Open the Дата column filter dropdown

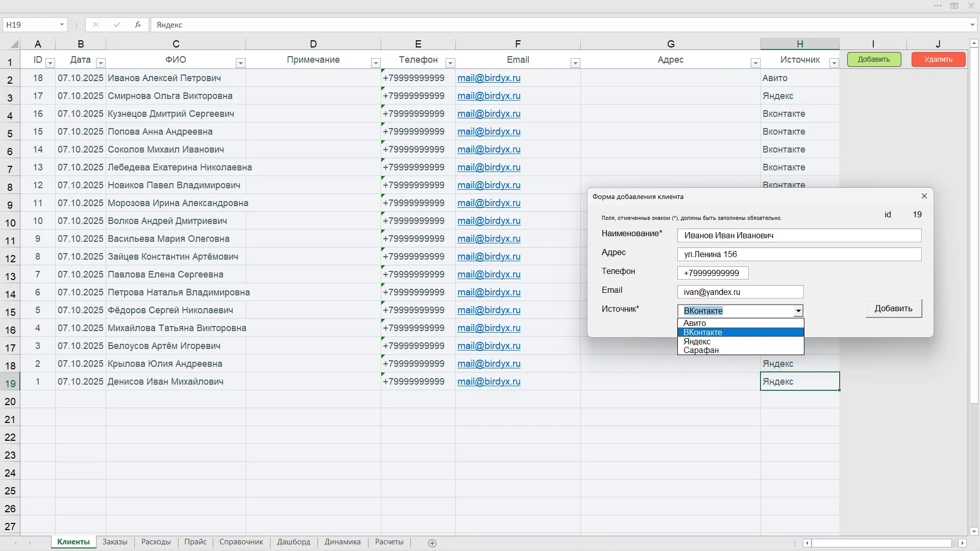[x=101, y=63]
